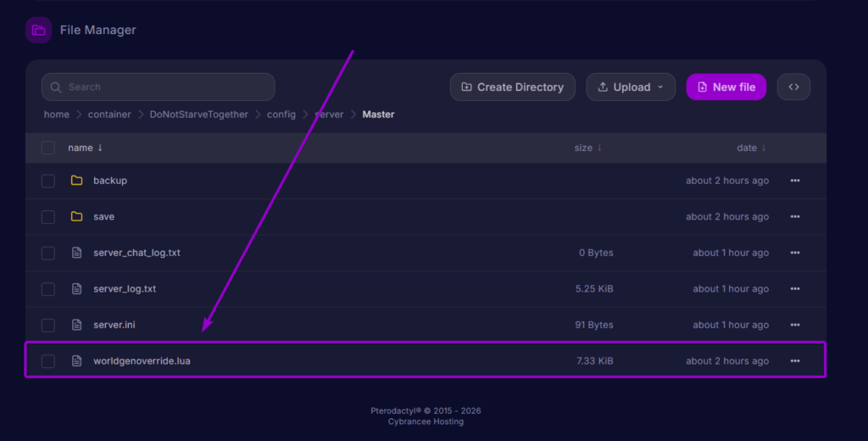This screenshot has width=868, height=441.
Task: Click the 5.25 KiB size value
Action: pos(594,288)
